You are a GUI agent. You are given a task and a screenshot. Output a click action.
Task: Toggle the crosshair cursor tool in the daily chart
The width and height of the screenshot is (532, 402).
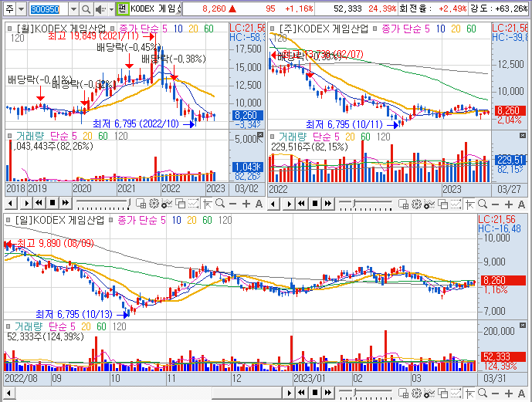[x=470, y=394]
